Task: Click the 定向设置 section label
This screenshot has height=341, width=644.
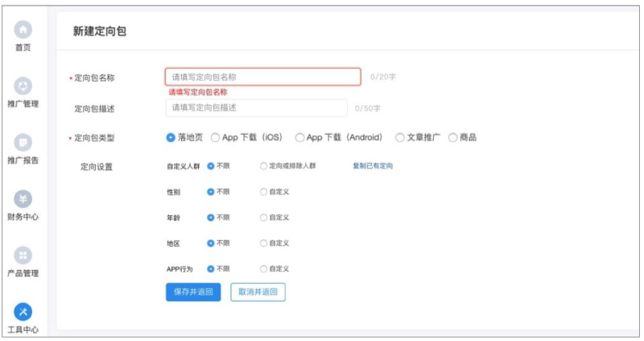Action: pos(96,167)
